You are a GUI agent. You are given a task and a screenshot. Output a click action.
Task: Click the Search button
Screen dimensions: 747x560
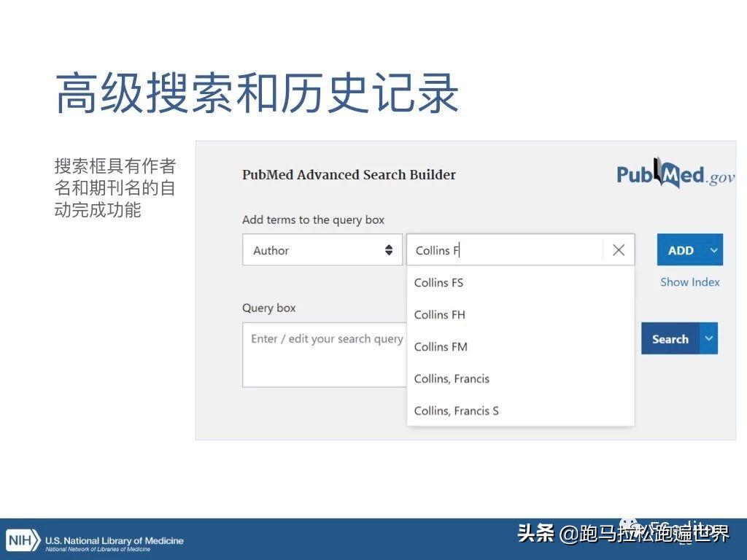tap(670, 338)
